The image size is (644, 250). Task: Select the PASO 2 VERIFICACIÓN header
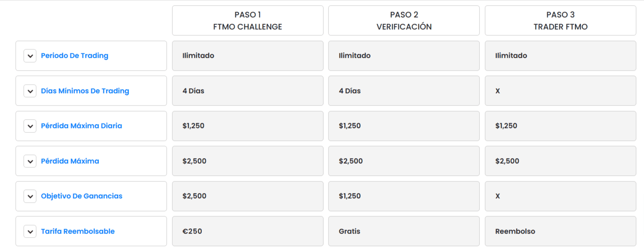coord(404,20)
